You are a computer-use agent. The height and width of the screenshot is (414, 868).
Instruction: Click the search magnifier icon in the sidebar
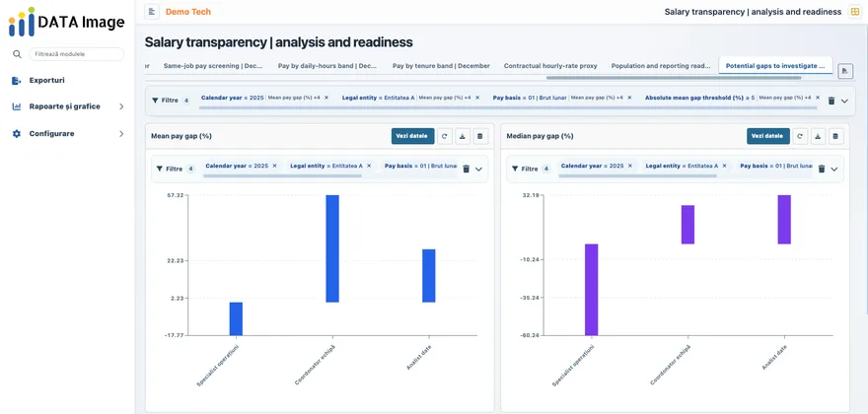tap(17, 54)
